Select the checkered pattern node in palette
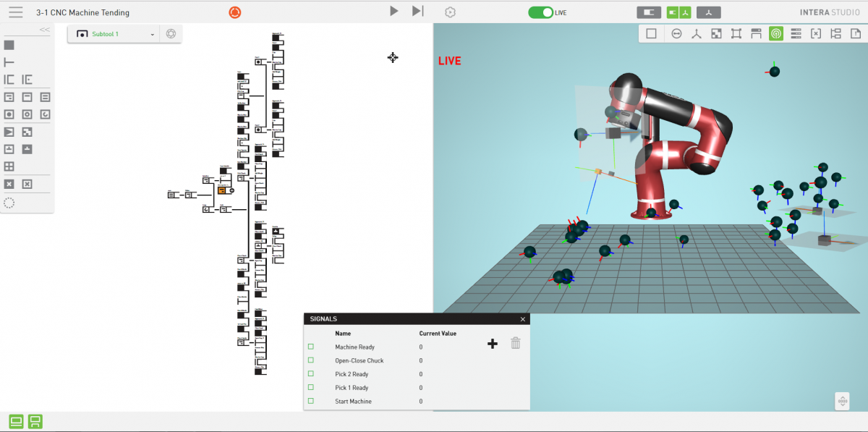 27,132
